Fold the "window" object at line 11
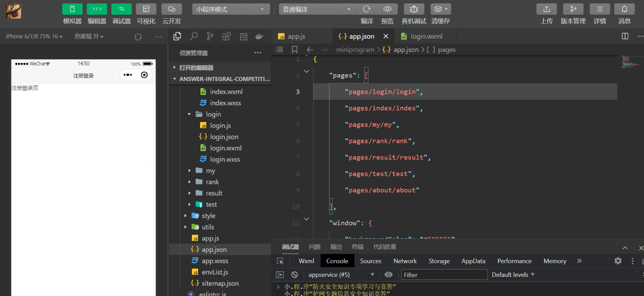 coord(306,219)
